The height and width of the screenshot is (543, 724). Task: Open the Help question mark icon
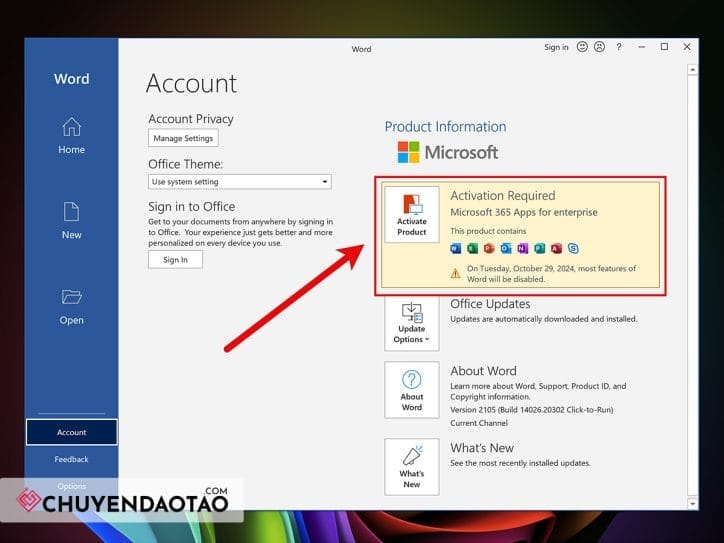619,47
